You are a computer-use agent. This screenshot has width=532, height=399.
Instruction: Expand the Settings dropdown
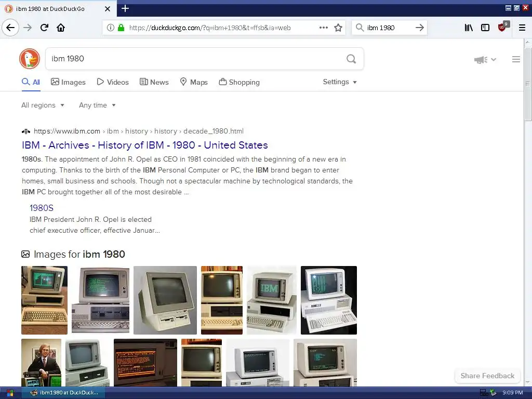[340, 82]
